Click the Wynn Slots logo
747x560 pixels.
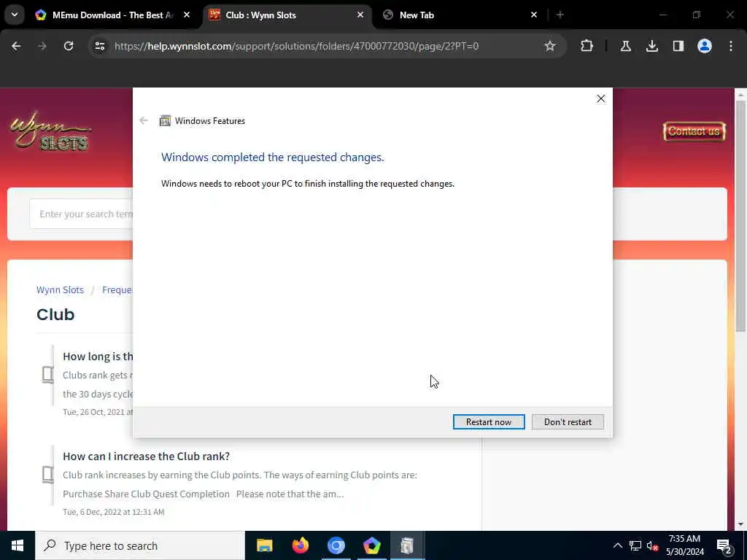(x=50, y=131)
